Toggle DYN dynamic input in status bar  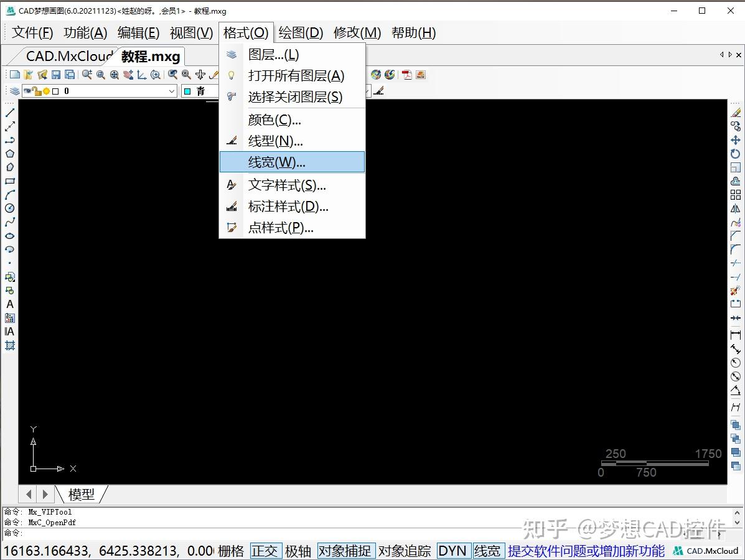click(x=453, y=551)
